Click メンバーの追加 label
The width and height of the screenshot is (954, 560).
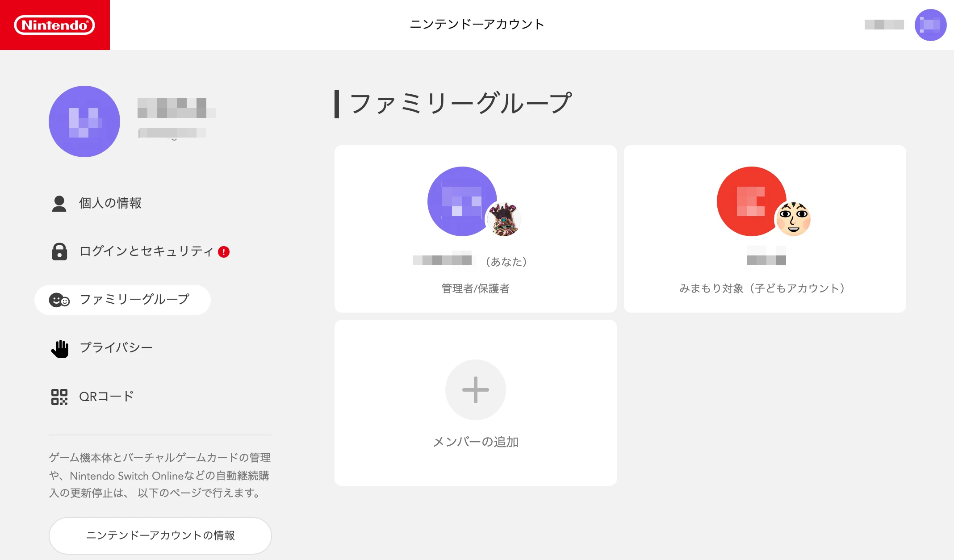coord(476,442)
